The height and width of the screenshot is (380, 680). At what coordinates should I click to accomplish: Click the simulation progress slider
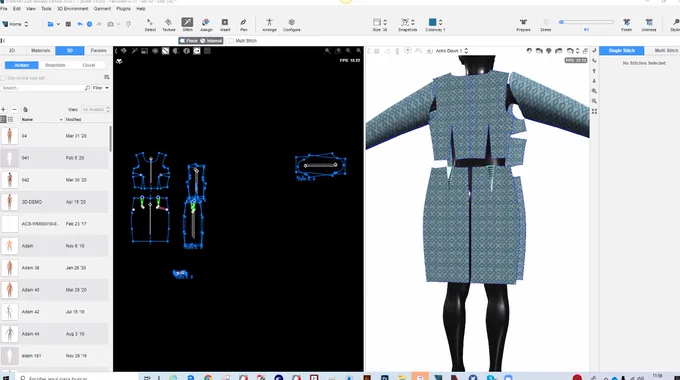click(586, 22)
